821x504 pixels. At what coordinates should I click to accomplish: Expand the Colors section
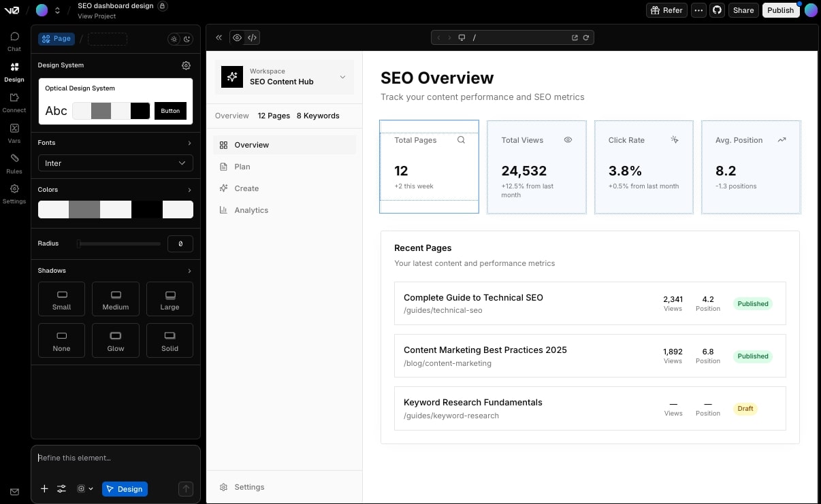pos(115,189)
